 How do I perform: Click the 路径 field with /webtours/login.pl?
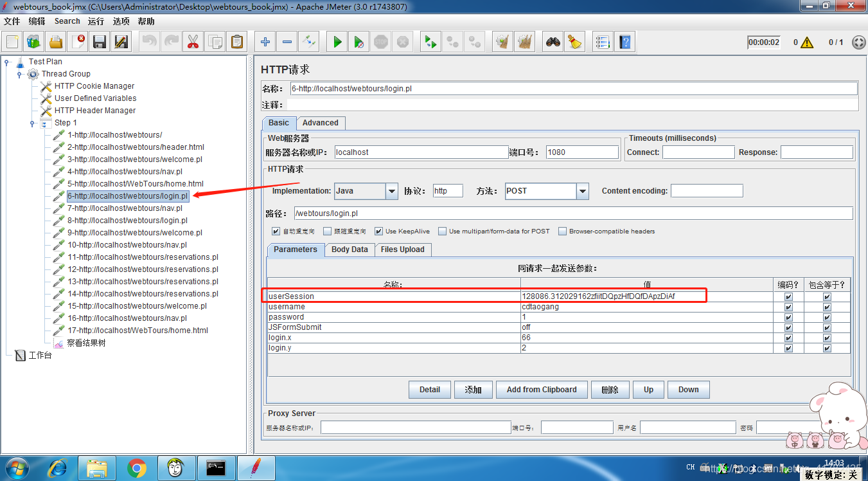(x=573, y=213)
